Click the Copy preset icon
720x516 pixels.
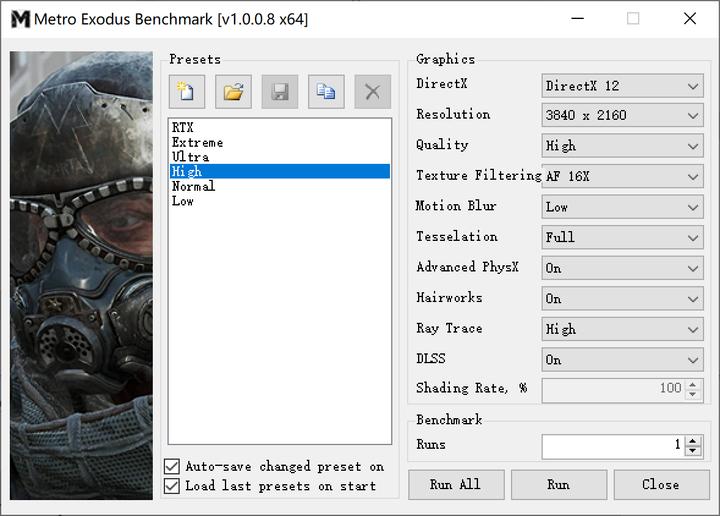tap(326, 93)
